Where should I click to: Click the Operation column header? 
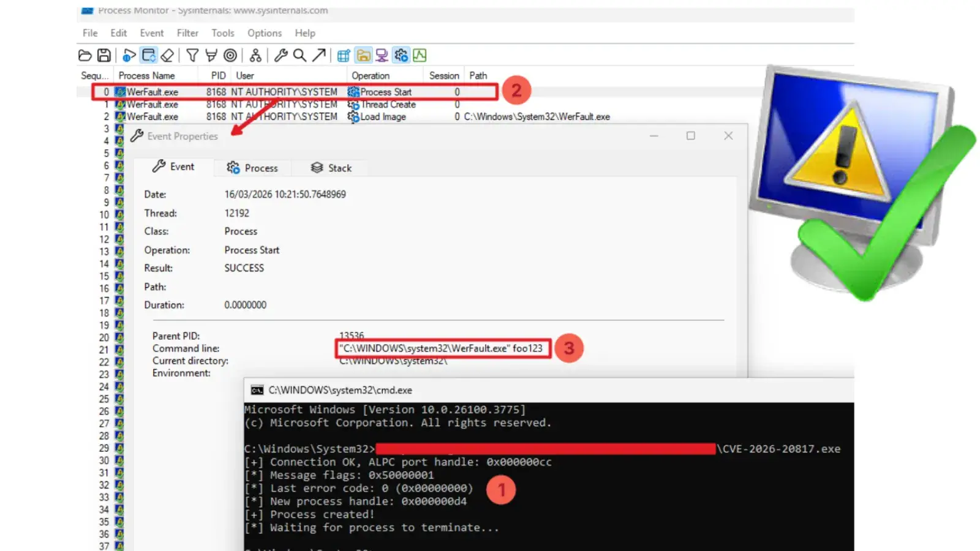pos(371,76)
